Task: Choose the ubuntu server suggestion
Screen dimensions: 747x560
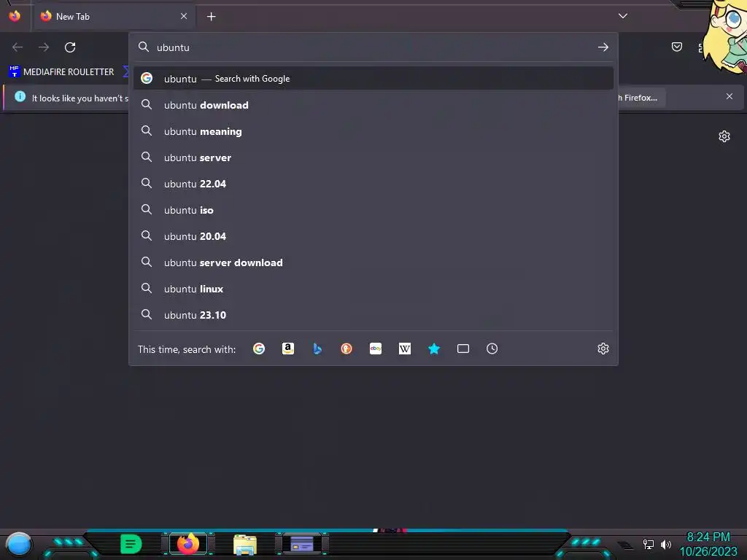Action: point(373,157)
